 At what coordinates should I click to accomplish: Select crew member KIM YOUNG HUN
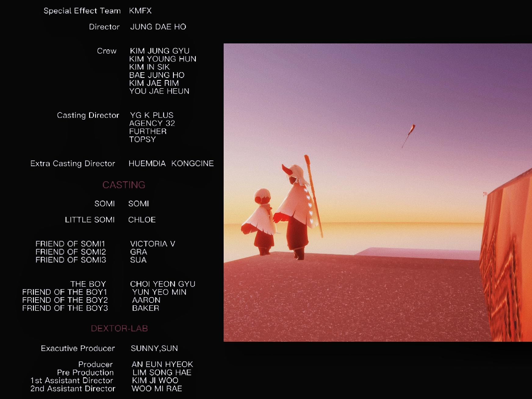163,59
